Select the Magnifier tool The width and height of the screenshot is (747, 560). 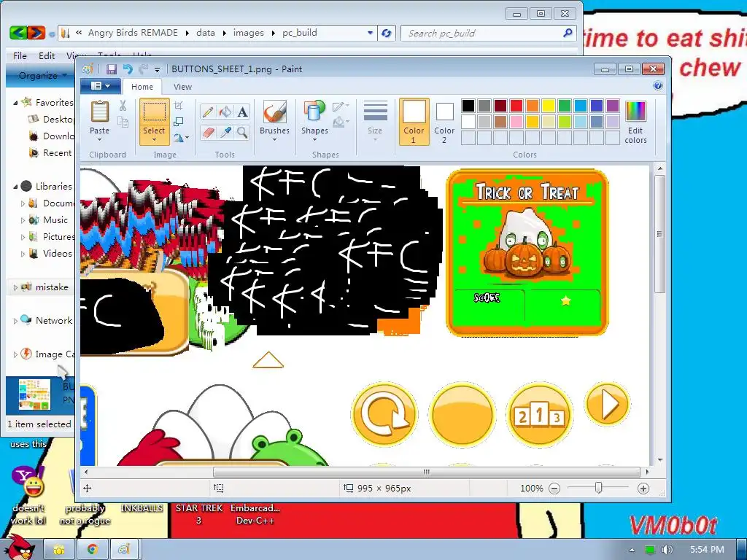click(242, 132)
